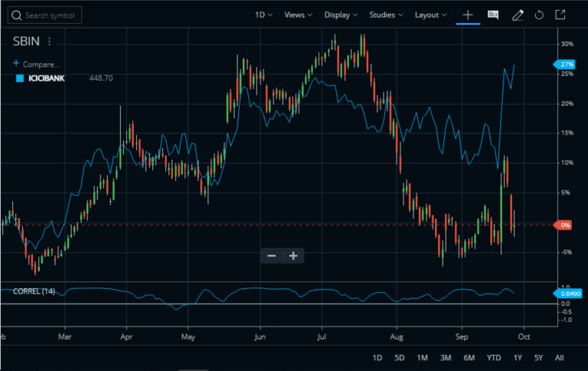This screenshot has height=371, width=588.
Task: Click the share/export chart icon
Action: [560, 15]
